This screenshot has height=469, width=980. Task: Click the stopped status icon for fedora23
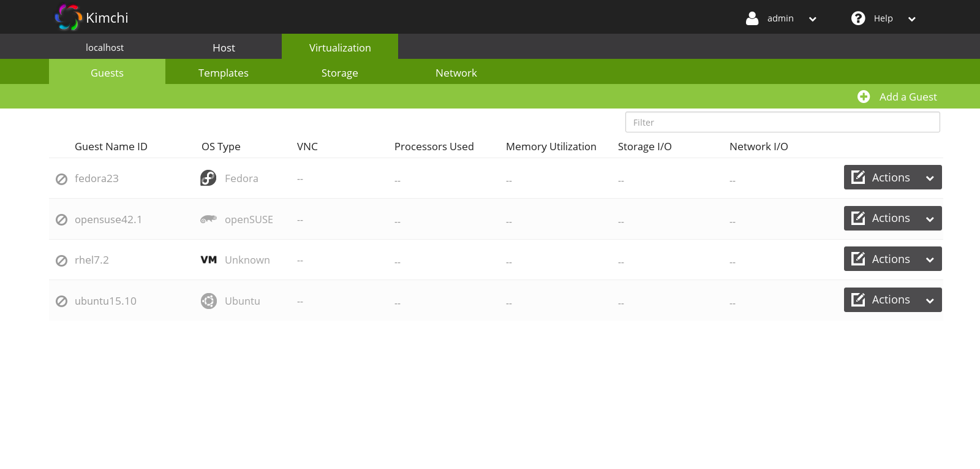coord(61,179)
